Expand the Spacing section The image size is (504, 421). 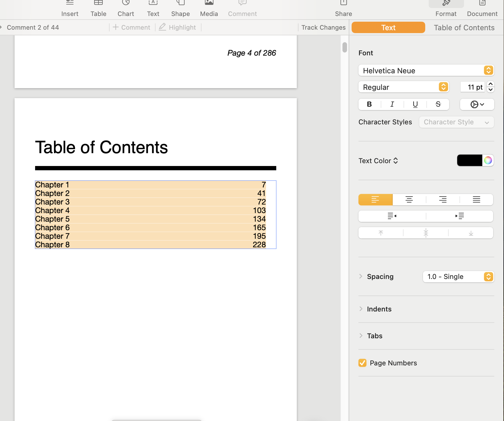(x=361, y=276)
